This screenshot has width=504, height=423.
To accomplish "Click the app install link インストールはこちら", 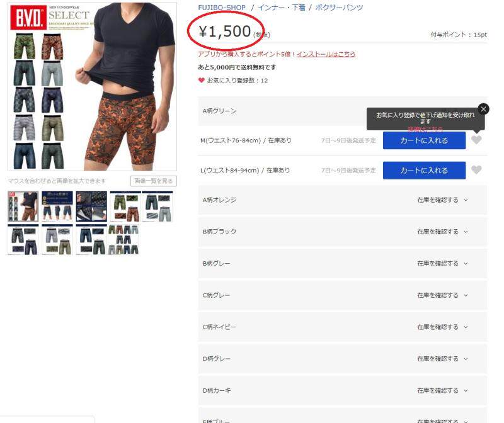I will pos(326,54).
